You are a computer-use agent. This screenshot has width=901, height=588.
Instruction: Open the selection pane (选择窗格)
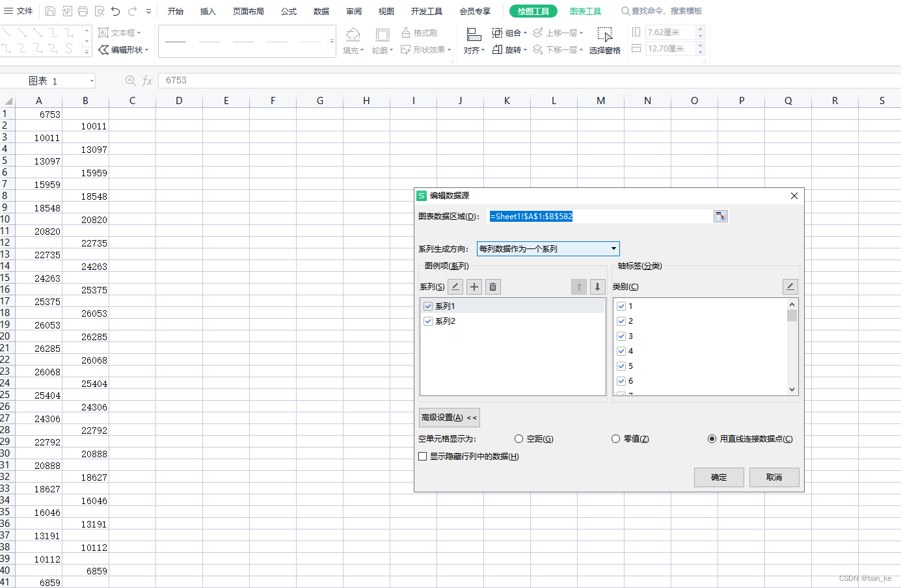coord(605,41)
